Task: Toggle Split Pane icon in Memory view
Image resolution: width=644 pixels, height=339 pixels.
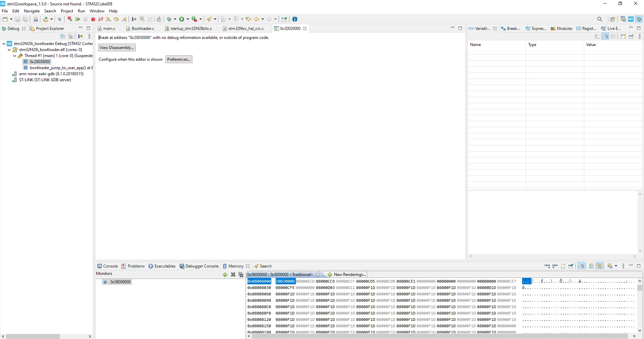Action: [x=591, y=266]
